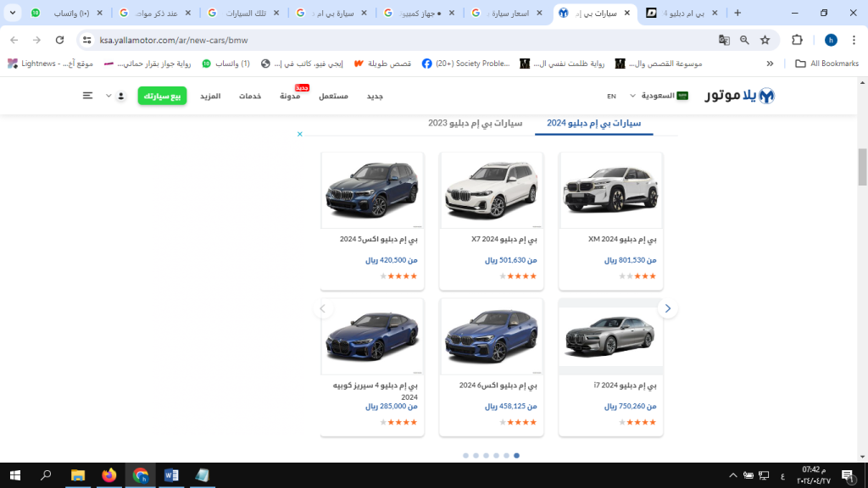Viewport: 868px width, 488px height.
Task: Open Windows search from taskbar
Action: click(46, 475)
